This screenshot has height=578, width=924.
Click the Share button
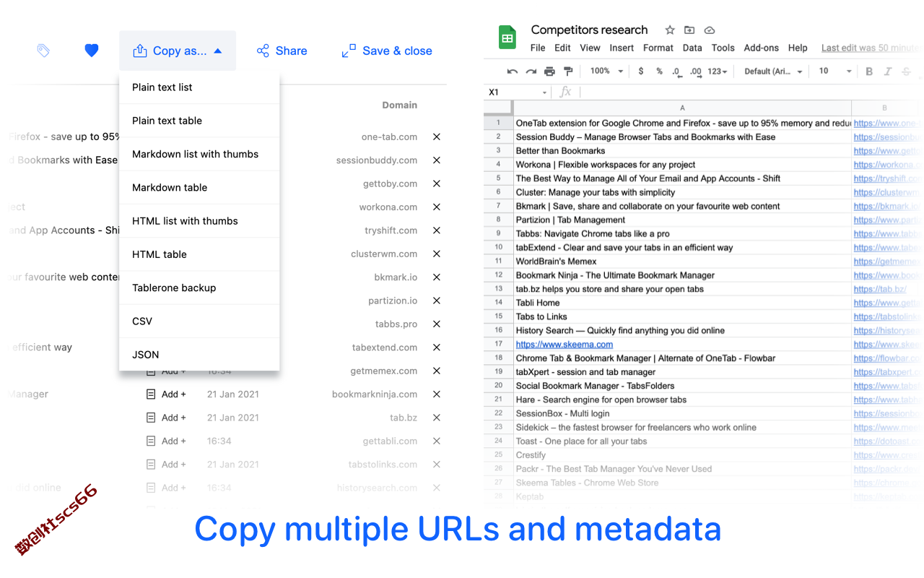click(x=282, y=51)
